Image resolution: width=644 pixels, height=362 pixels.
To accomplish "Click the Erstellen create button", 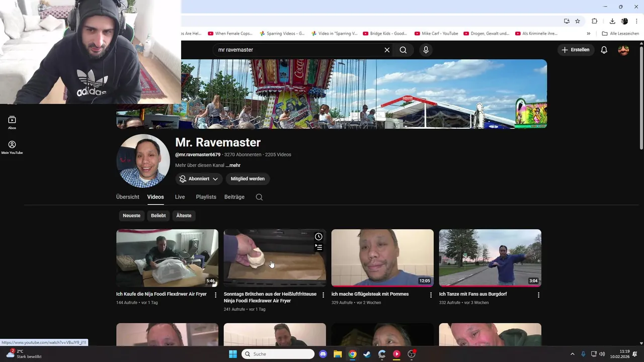I will [576, 50].
